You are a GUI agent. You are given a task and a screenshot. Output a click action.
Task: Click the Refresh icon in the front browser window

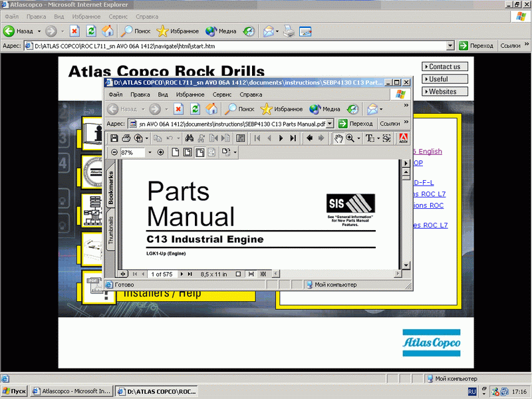pos(195,109)
